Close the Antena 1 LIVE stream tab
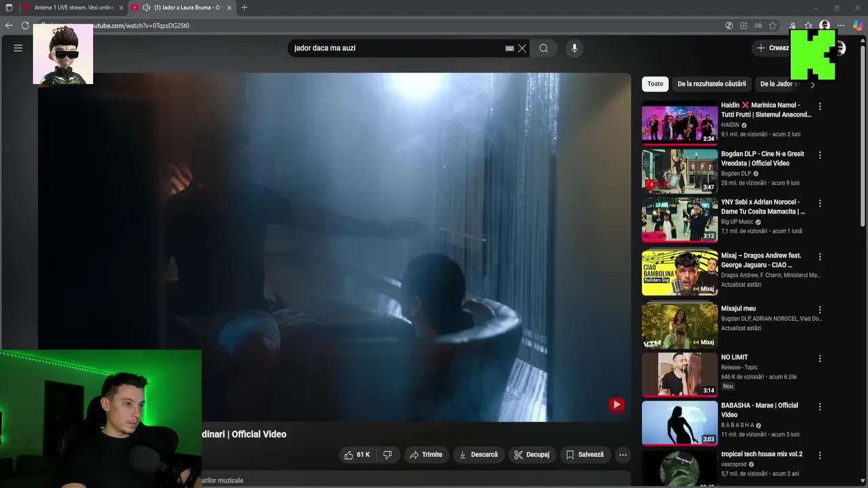This screenshot has height=488, width=868. click(121, 7)
